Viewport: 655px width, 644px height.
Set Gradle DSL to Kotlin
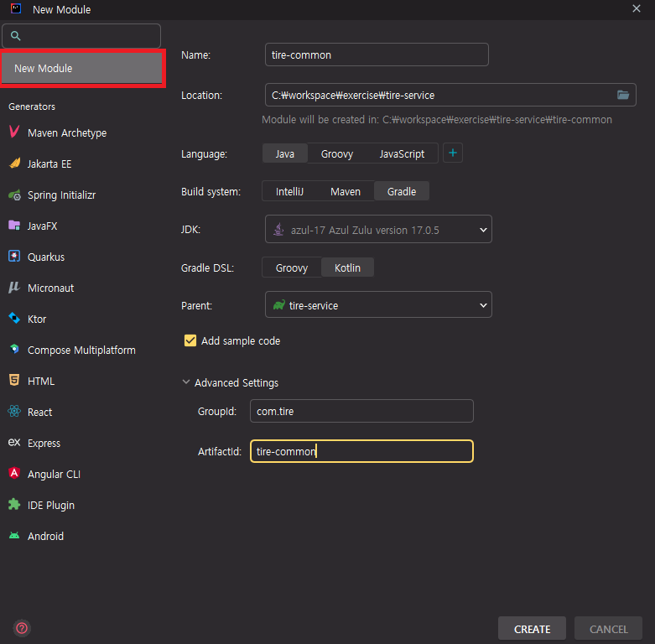point(347,267)
